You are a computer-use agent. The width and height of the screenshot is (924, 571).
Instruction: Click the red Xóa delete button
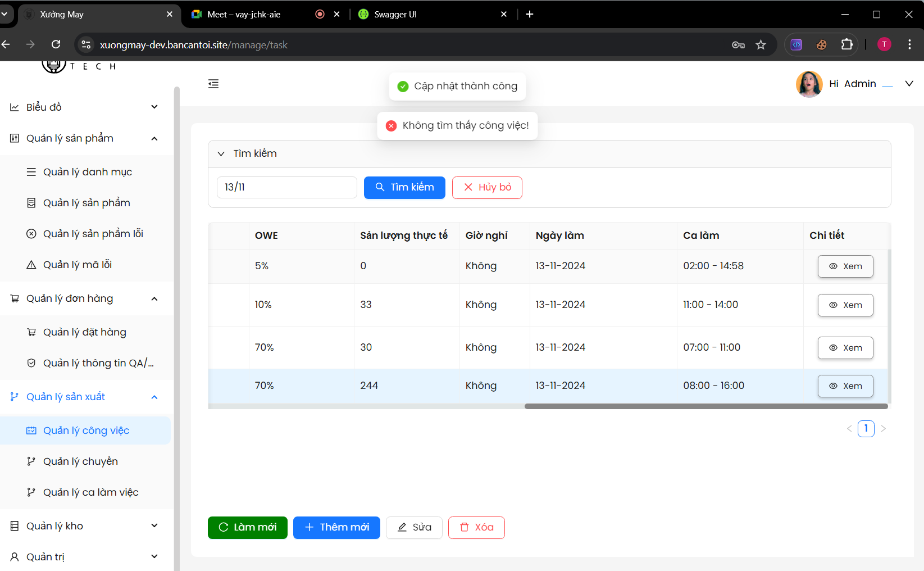pos(476,528)
